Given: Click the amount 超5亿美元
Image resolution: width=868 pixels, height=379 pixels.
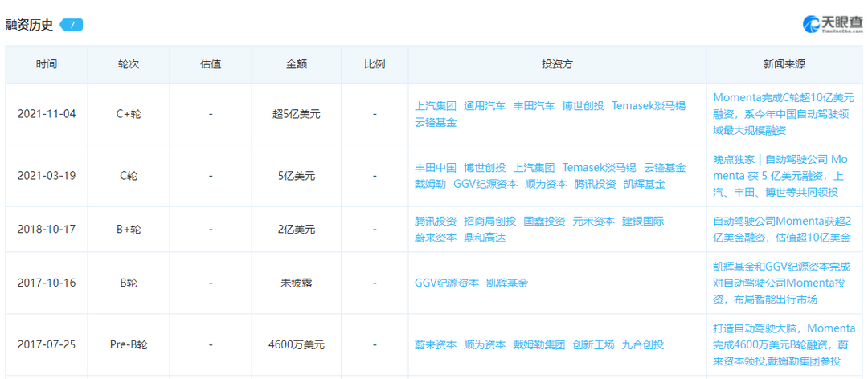Looking at the screenshot, I should coord(296,114).
